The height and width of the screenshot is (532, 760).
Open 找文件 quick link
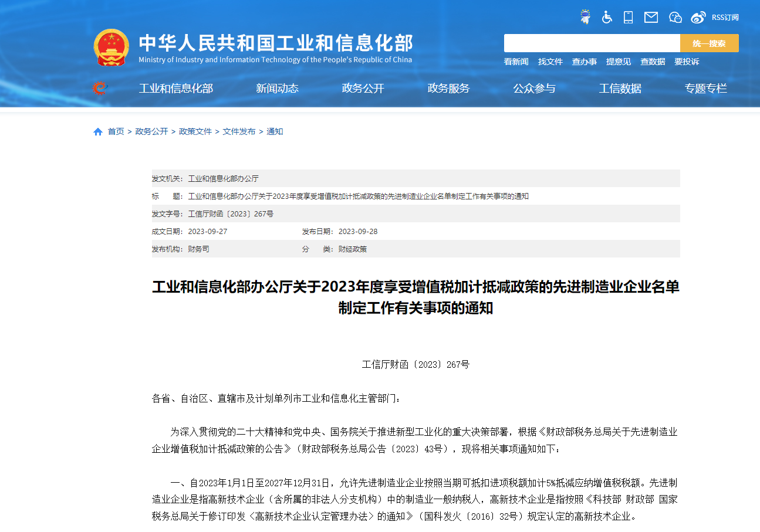[550, 62]
